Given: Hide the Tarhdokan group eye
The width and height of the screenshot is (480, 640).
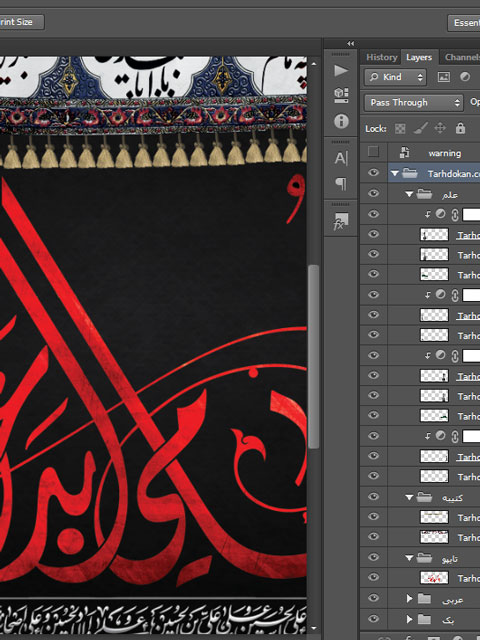Looking at the screenshot, I should click(373, 173).
